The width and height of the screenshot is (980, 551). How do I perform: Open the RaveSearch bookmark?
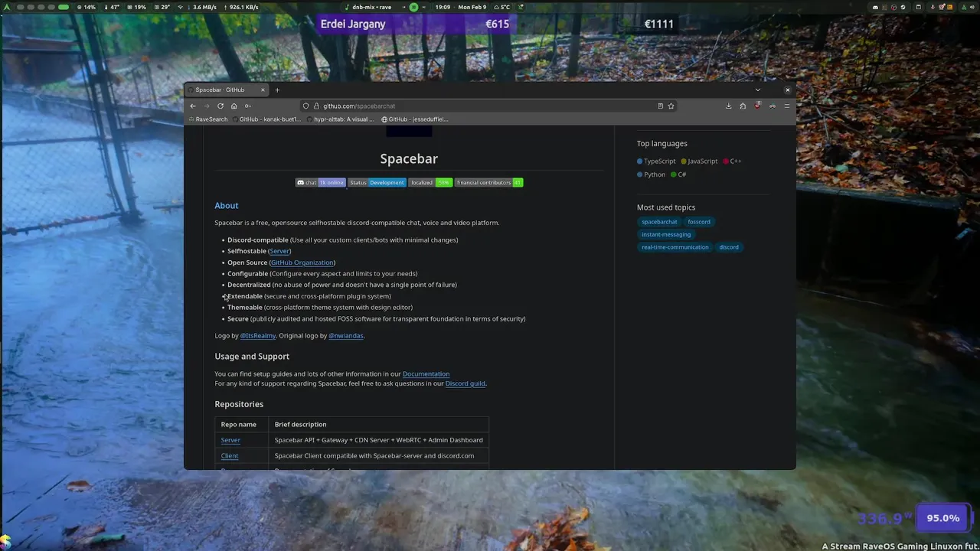pyautogui.click(x=207, y=119)
